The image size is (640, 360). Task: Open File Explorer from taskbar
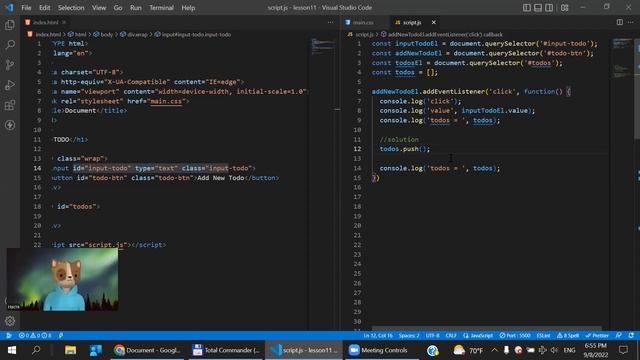(70, 350)
